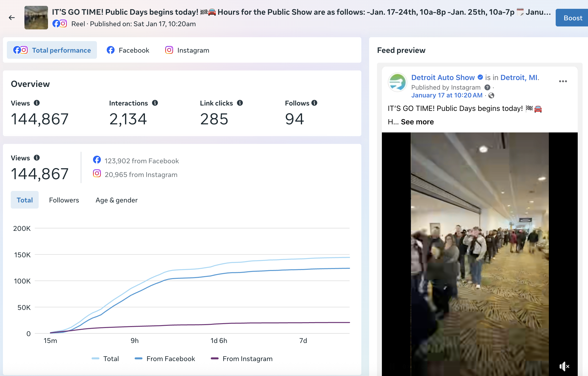Click the Interactions info icon
Screen dimensions: 588x376
pos(155,103)
